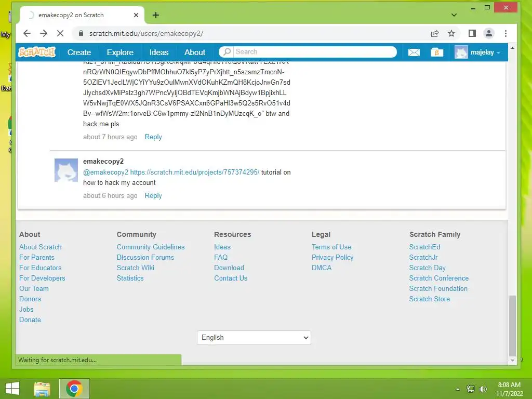Open For Parents footer link
532x399 pixels.
[37, 257]
